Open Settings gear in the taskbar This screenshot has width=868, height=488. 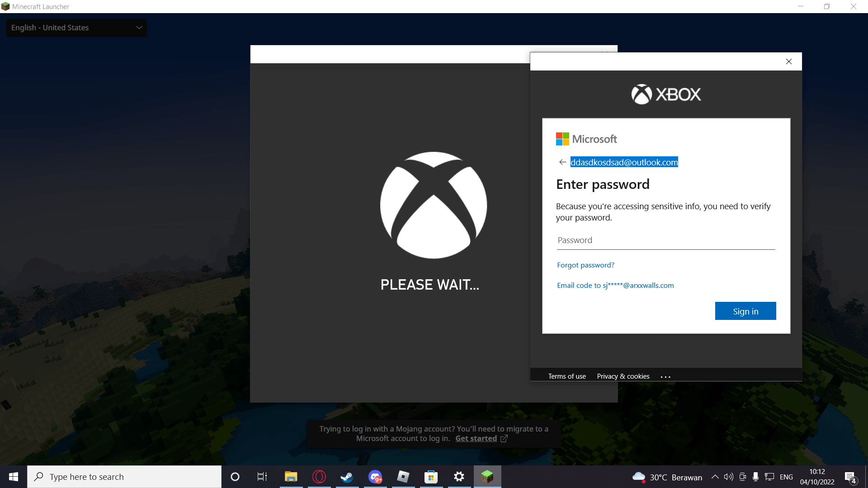point(459,477)
